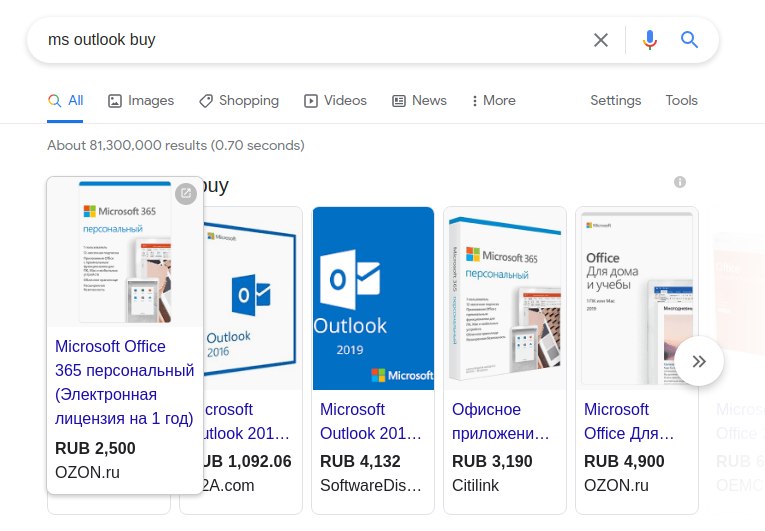765x531 pixels.
Task: Click into the search field containing 'ms outlook buy'
Action: pyautogui.click(x=312, y=40)
